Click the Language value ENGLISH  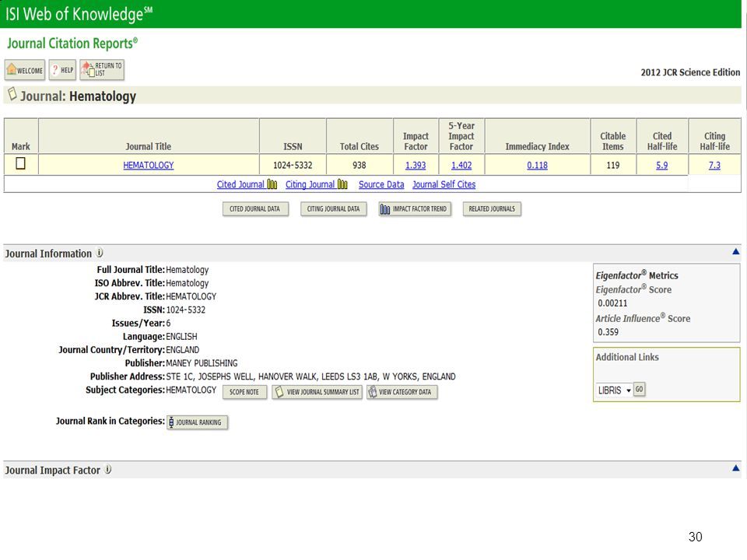pos(181,336)
